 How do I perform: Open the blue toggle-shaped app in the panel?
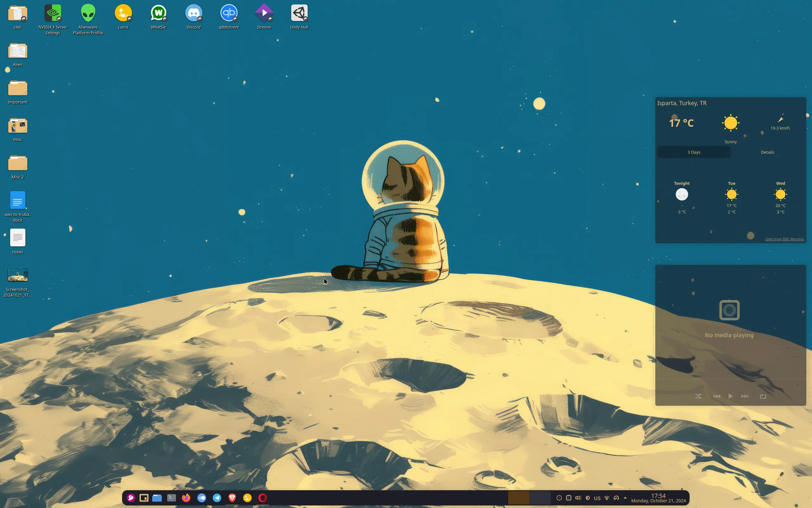(x=202, y=498)
